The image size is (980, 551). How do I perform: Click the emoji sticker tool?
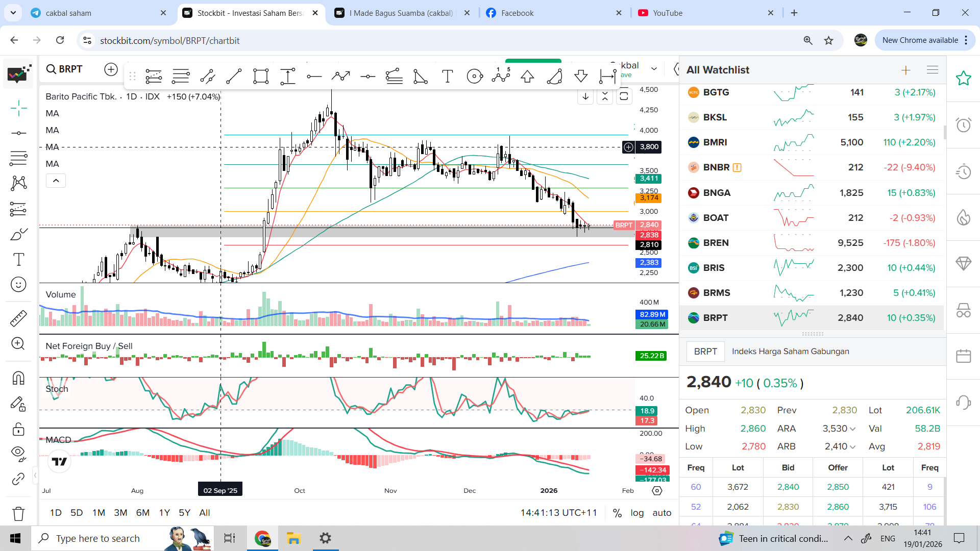click(18, 285)
